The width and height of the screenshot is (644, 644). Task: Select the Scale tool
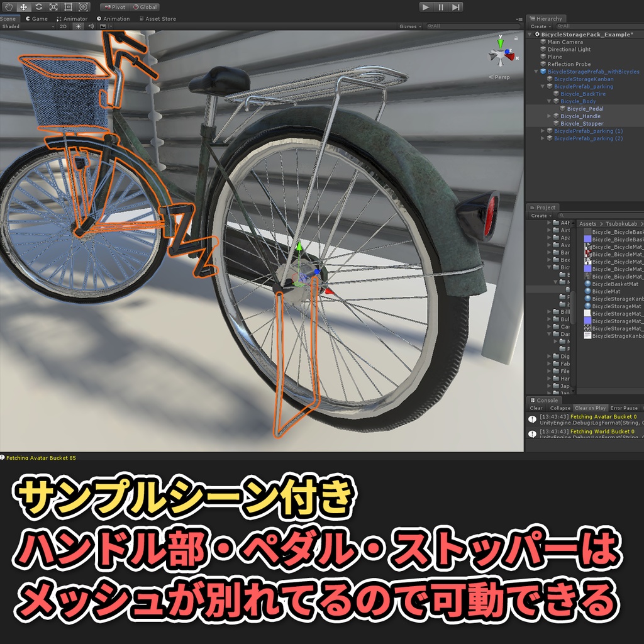click(53, 7)
